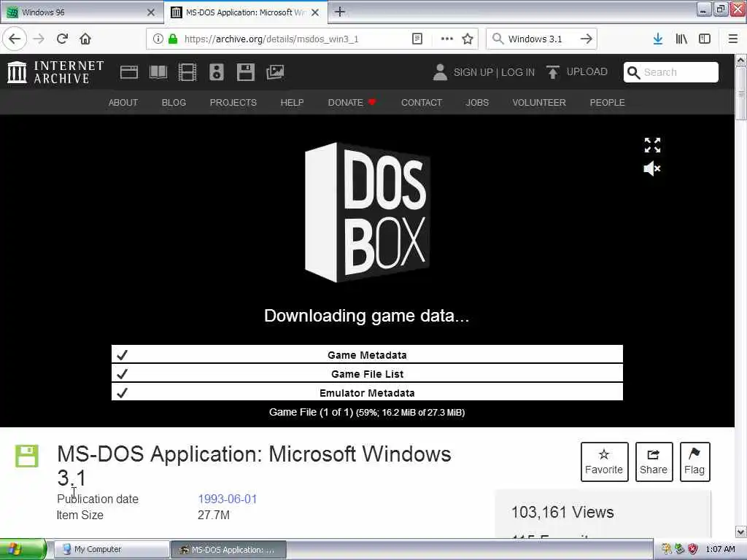Viewport: 747px width, 560px height.
Task: Click the Favorite button
Action: coord(604,462)
